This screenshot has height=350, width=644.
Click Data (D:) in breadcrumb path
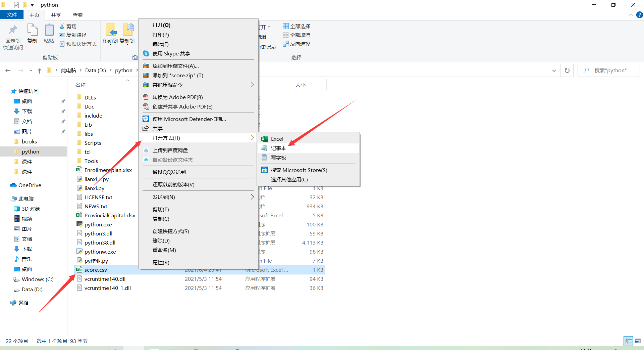coord(96,71)
